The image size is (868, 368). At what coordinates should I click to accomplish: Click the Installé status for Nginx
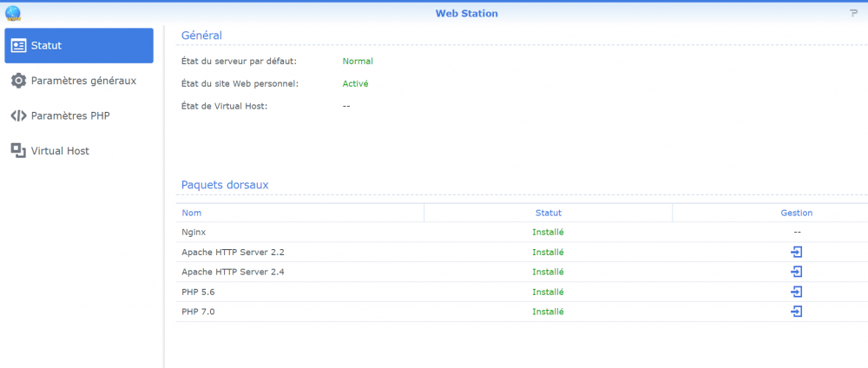[548, 232]
